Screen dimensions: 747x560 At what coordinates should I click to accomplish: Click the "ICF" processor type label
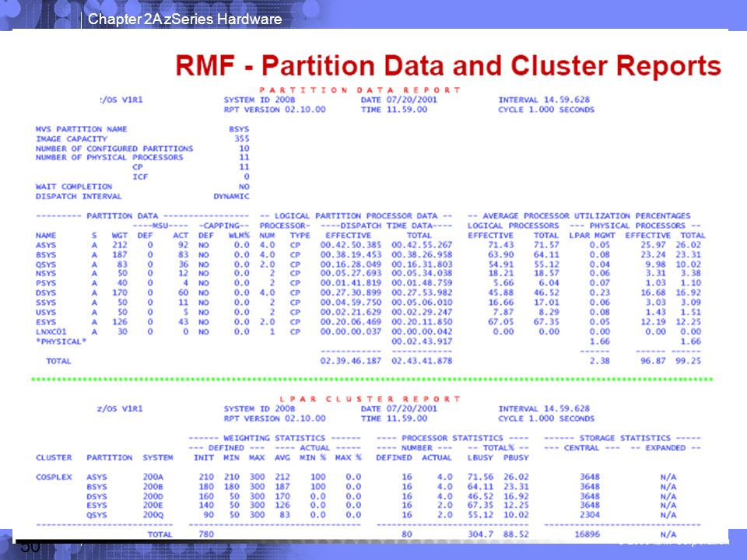140,177
